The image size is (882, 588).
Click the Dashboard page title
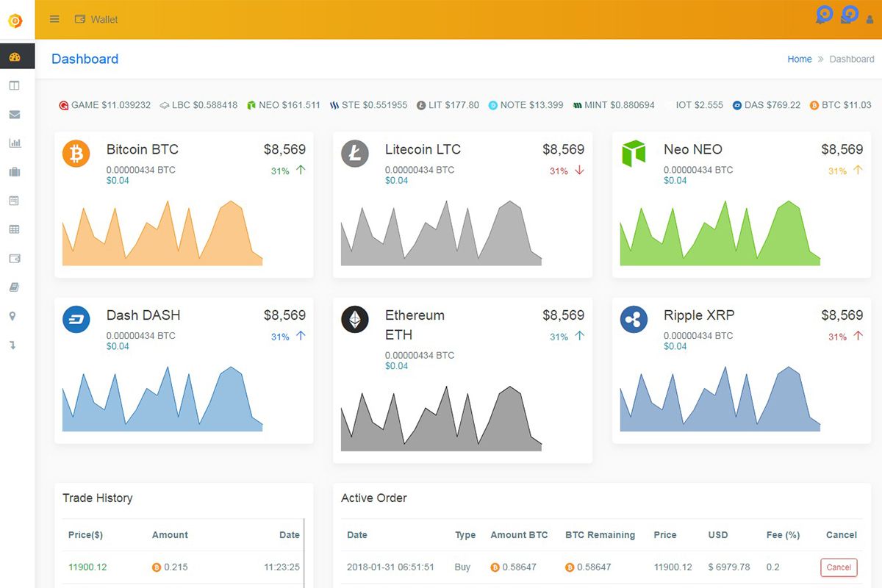pos(85,59)
